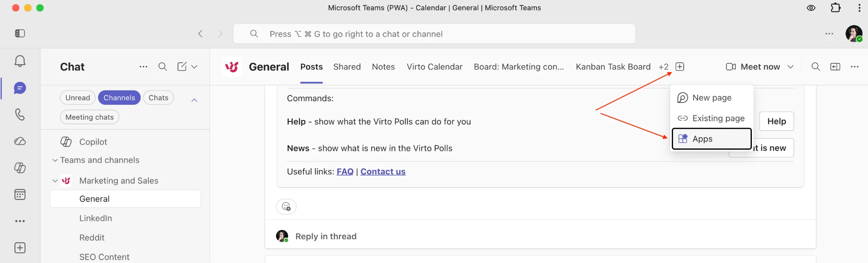
Task: Click Reply in thread
Action: click(x=326, y=236)
